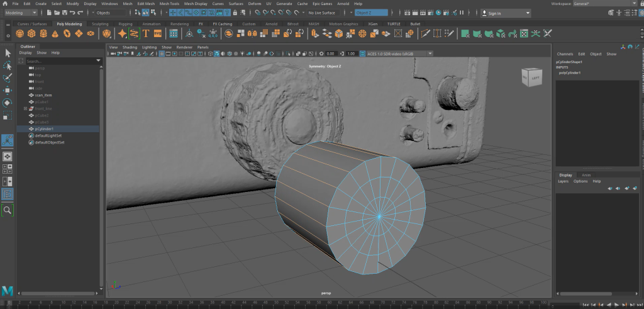The height and width of the screenshot is (309, 644).
Task: Select the Paint Selection tool
Action: click(x=8, y=77)
